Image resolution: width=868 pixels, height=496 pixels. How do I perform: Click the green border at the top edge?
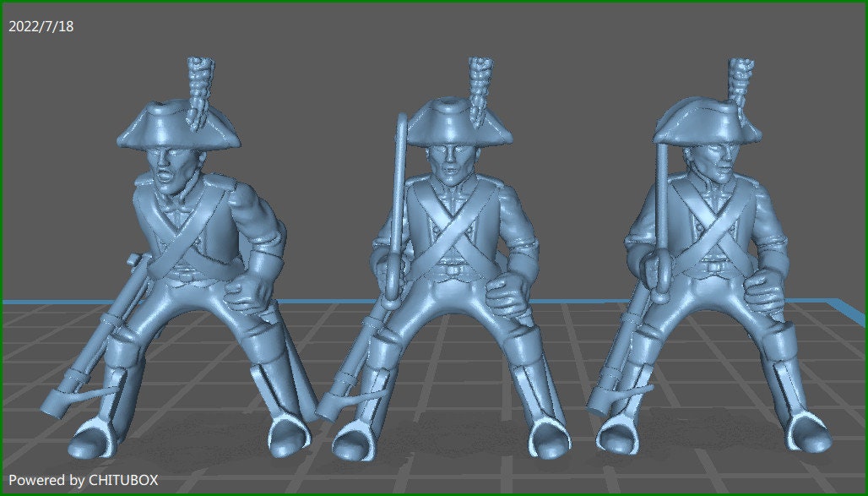coord(434,4)
